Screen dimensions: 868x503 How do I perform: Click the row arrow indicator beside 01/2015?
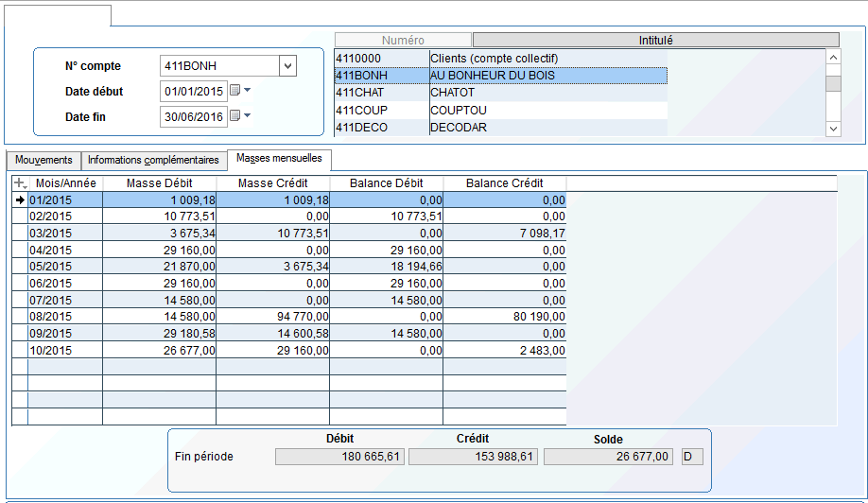[x=19, y=199]
